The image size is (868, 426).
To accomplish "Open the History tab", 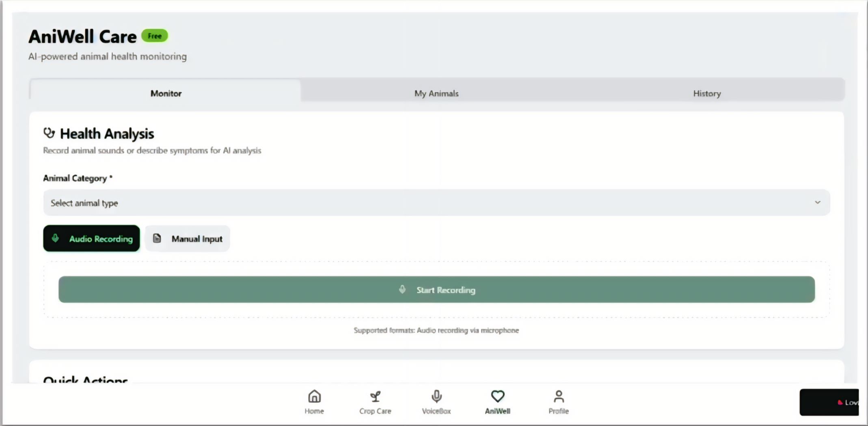I will (x=706, y=93).
